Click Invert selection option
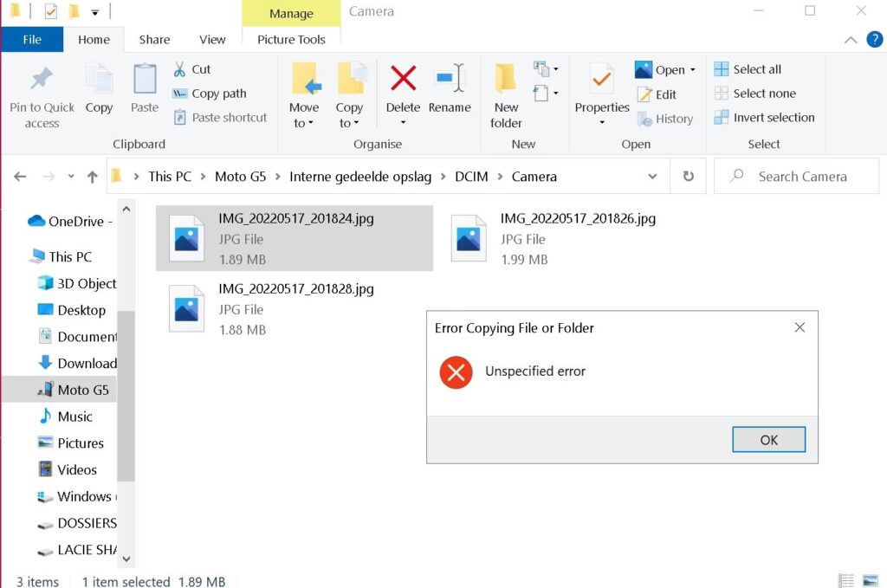 tap(764, 118)
